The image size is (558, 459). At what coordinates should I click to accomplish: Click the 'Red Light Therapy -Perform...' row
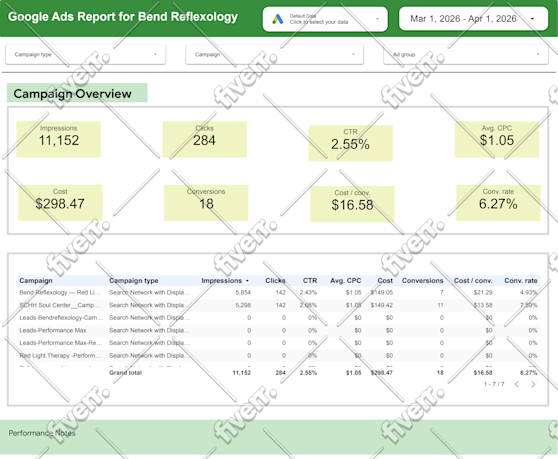tap(278, 355)
